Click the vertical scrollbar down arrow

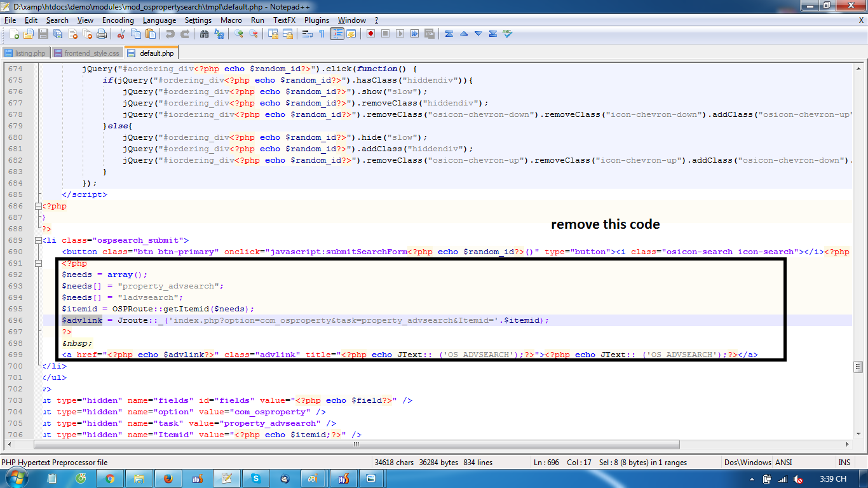click(858, 434)
